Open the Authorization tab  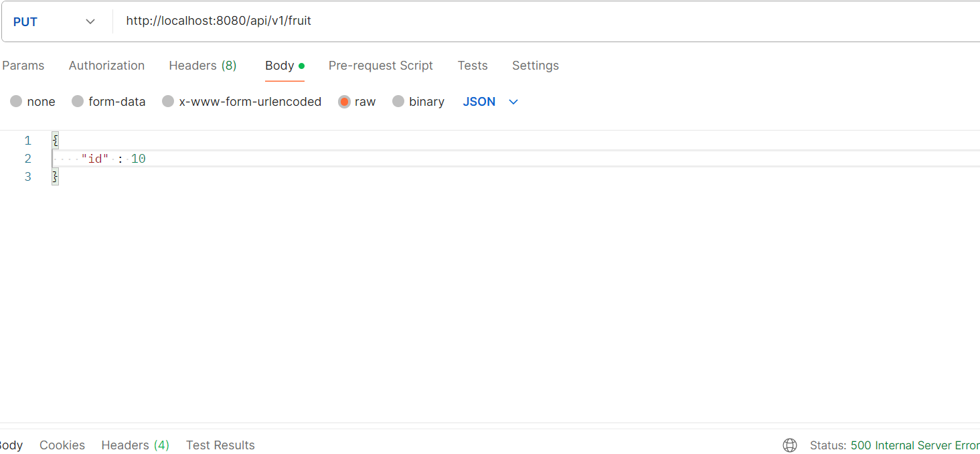coord(106,66)
